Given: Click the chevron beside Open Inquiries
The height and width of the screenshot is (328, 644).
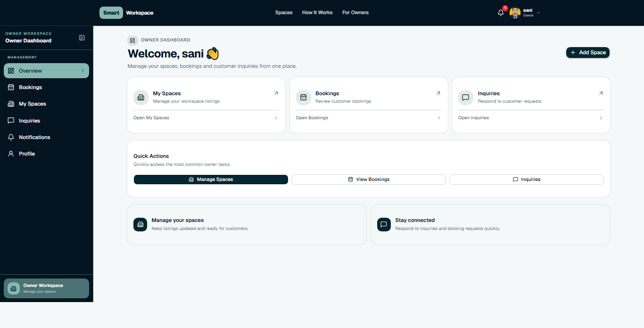Looking at the screenshot, I should tap(601, 118).
